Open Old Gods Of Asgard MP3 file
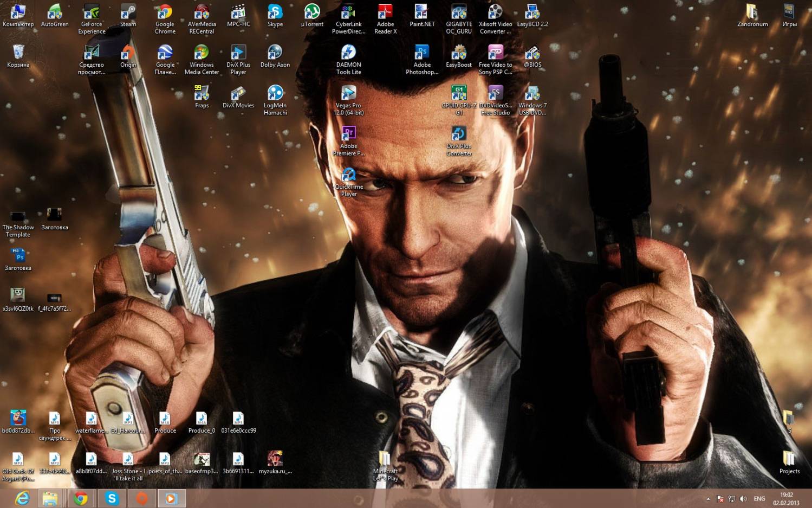 (x=18, y=466)
